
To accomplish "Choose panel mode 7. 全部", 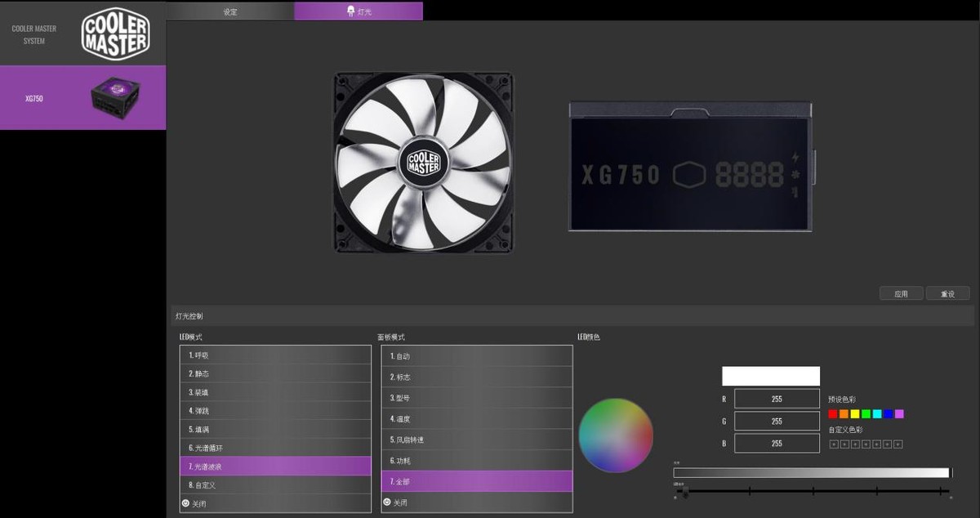I will (477, 481).
